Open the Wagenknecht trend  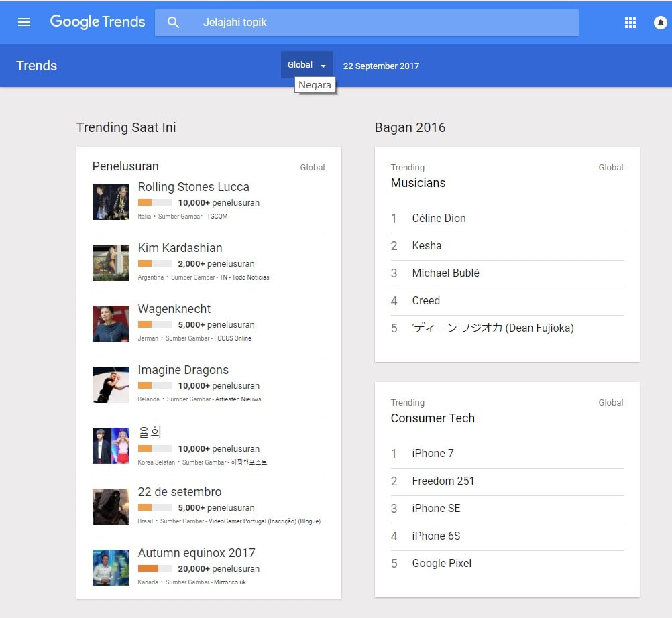point(174,309)
